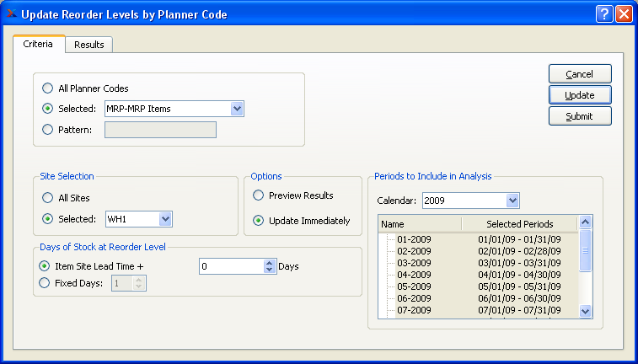Screen dimensions: 638x364
Task: Click the Submit button
Action: point(580,116)
